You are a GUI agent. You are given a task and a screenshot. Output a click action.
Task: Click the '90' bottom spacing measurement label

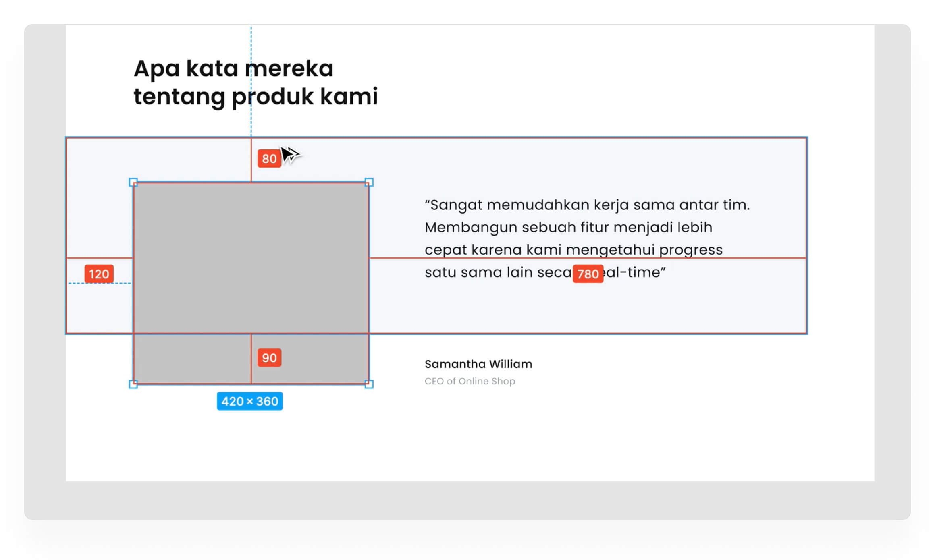269,358
